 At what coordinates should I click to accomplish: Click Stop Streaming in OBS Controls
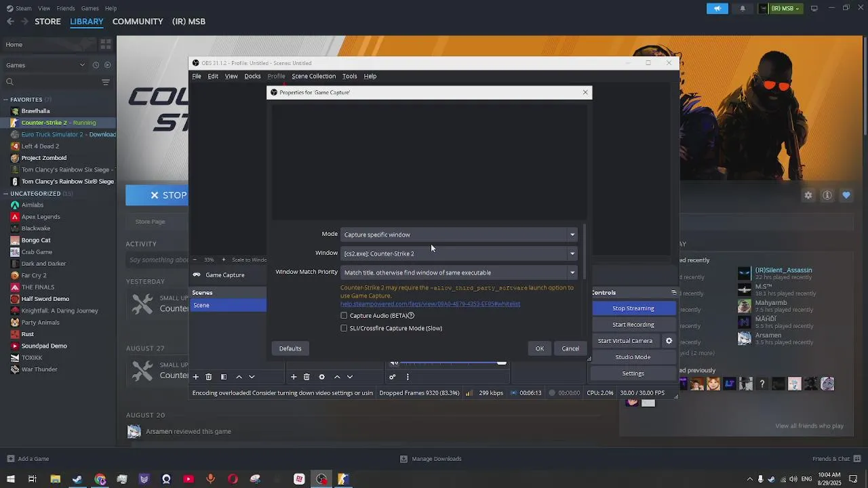(633, 308)
